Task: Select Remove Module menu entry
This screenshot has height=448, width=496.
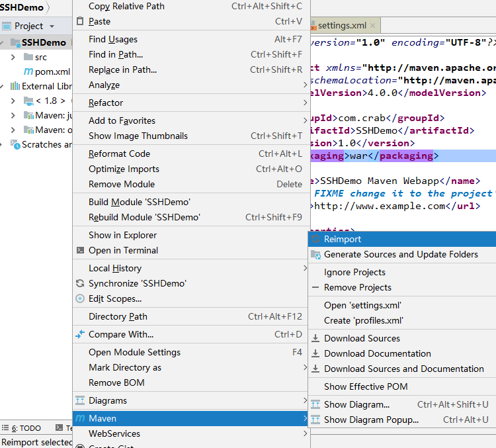Action: pyautogui.click(x=190, y=184)
